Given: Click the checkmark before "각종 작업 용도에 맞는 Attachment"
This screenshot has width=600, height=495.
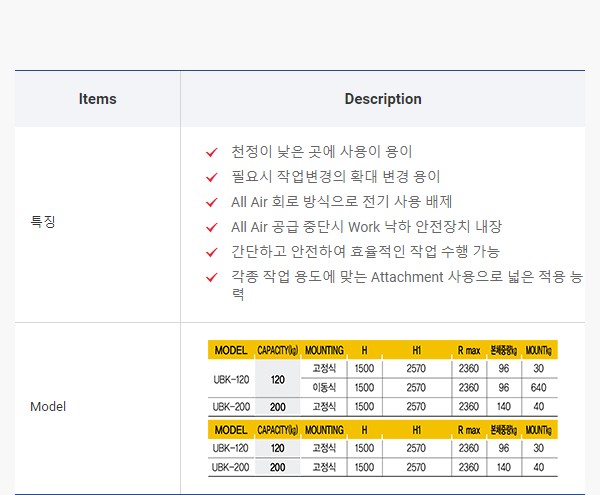Looking at the screenshot, I should coord(211,277).
